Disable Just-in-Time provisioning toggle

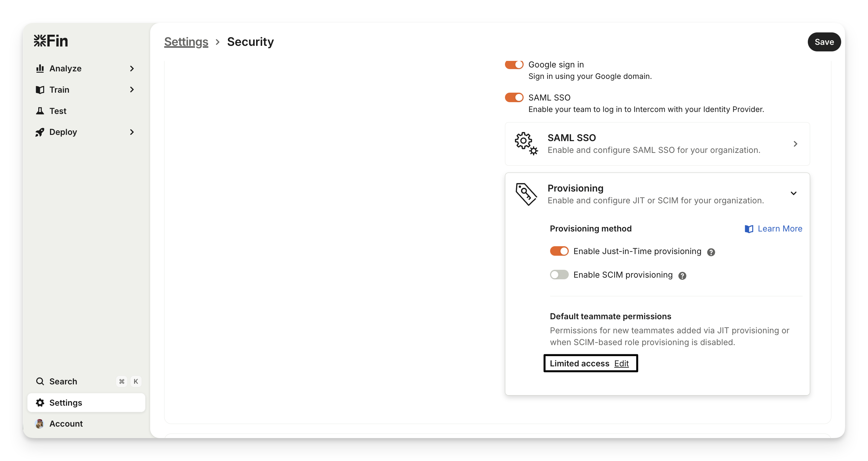point(559,251)
